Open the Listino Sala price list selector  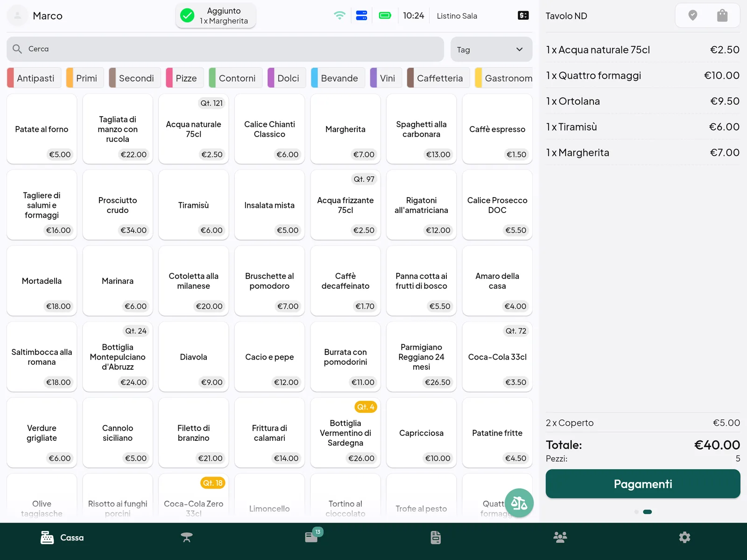(x=457, y=16)
